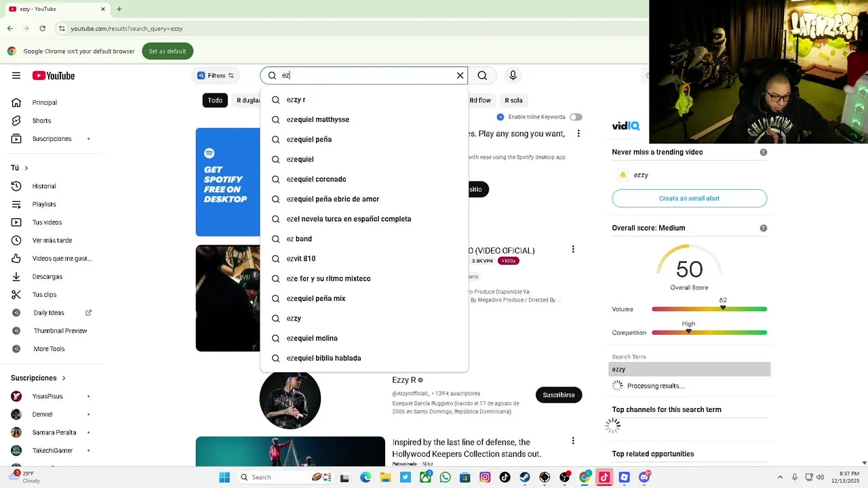Open options menu for the Nike ad
Viewport: 868px width, 488px height.
click(x=573, y=441)
